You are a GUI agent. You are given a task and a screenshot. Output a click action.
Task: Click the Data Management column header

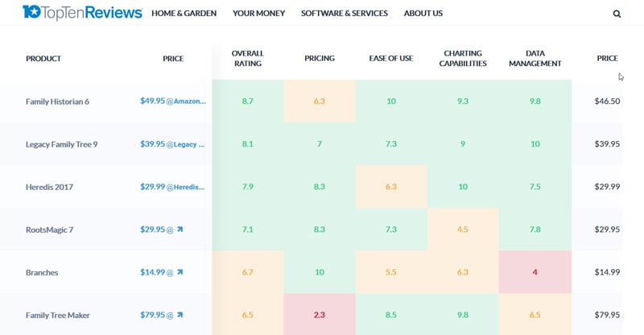[535, 59]
